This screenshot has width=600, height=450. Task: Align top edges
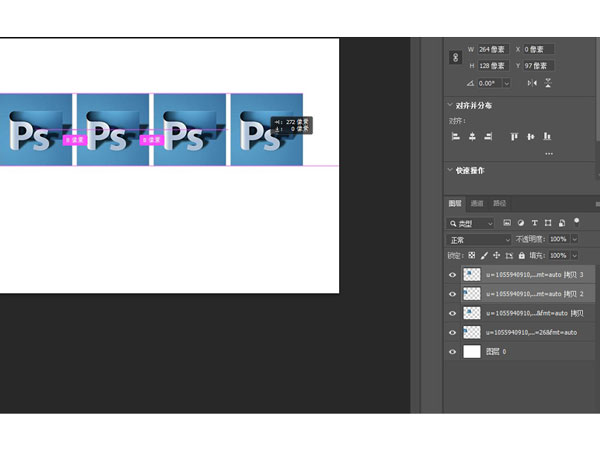coord(514,136)
